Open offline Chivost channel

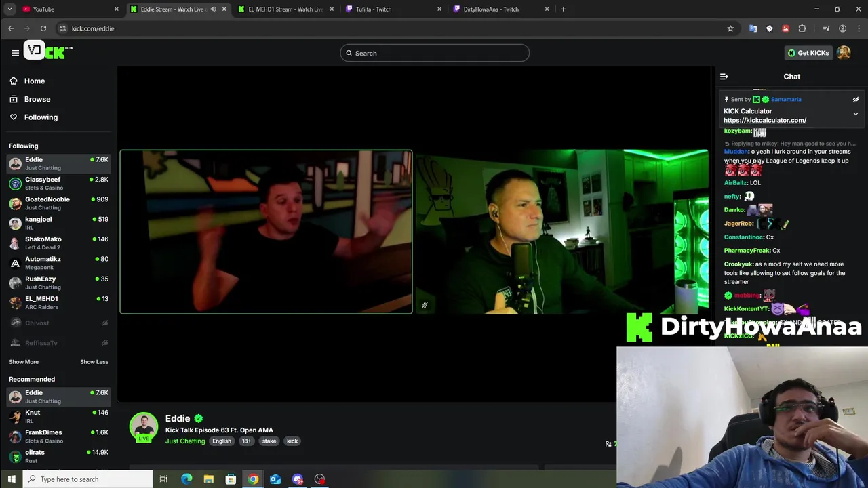pyautogui.click(x=59, y=323)
